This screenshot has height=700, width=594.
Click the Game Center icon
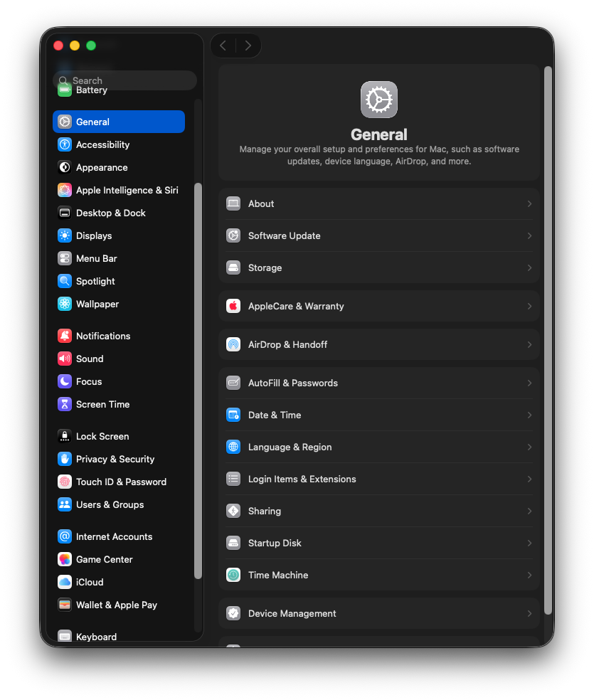(x=65, y=559)
